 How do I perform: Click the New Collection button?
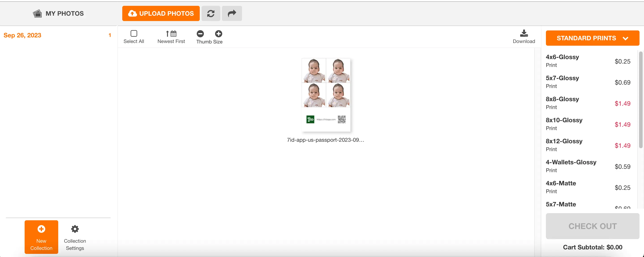click(41, 237)
